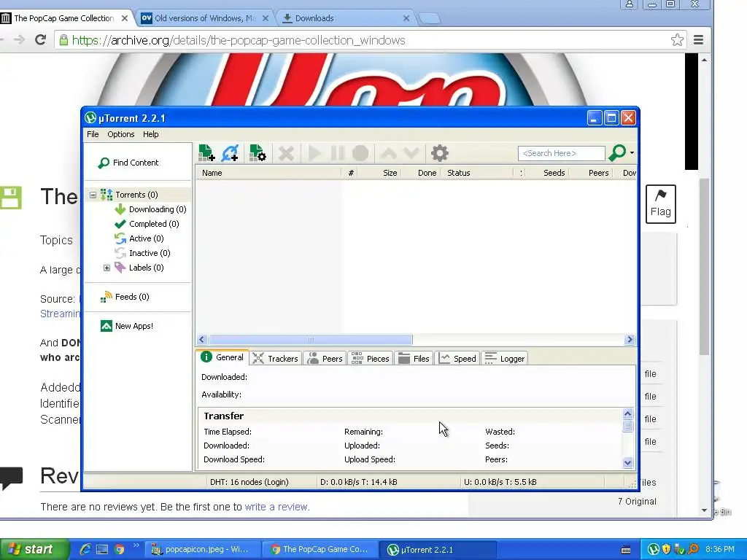
Task: Launch Internet Explorer from Quick Launch
Action: point(86,549)
